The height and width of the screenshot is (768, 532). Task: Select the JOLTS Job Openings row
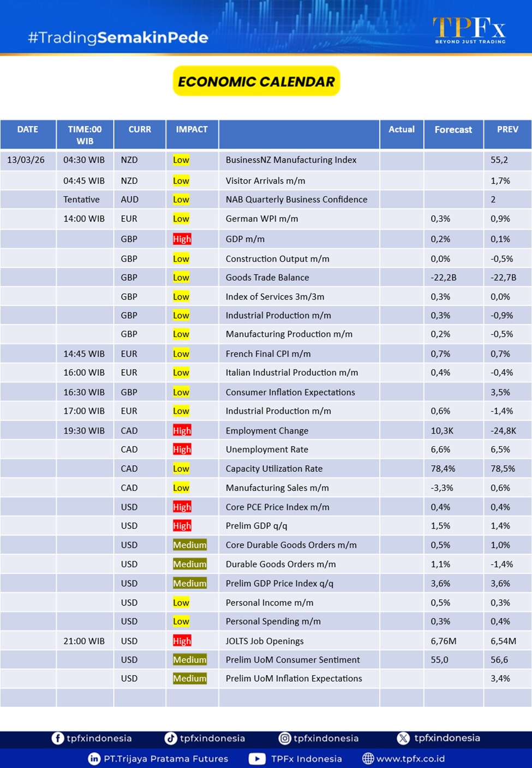pos(265,641)
